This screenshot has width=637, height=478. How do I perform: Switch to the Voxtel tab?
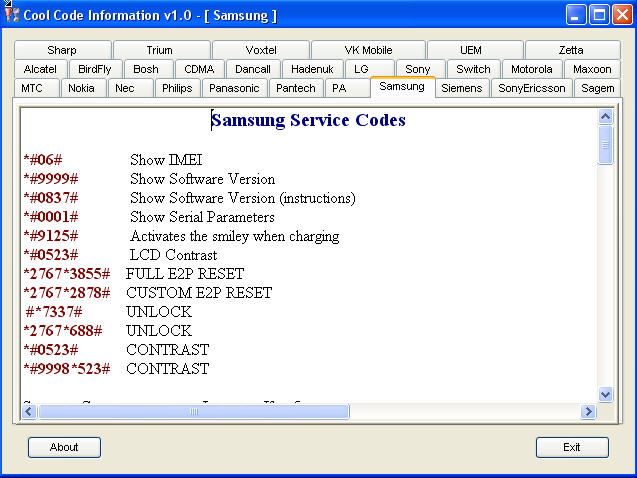260,50
